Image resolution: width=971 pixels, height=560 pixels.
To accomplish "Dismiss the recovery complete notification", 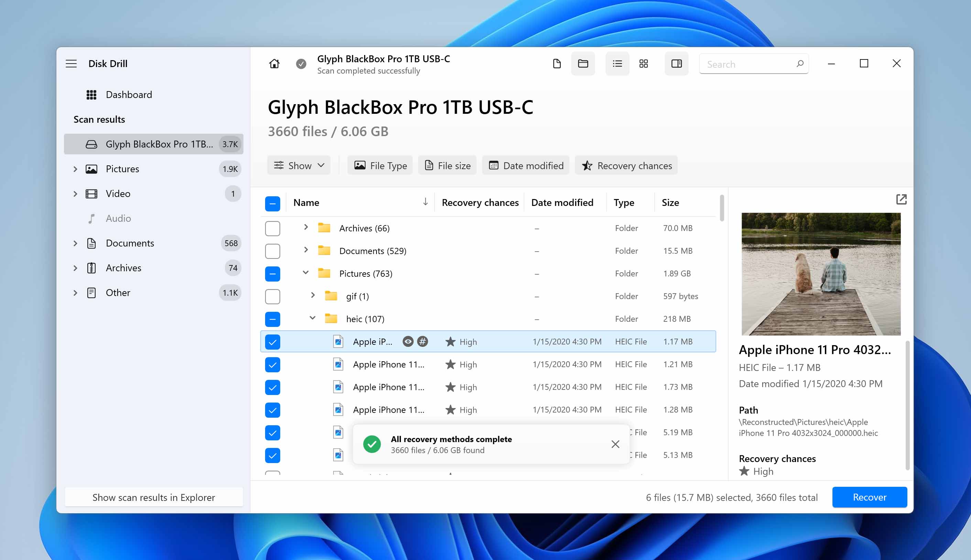I will coord(615,444).
